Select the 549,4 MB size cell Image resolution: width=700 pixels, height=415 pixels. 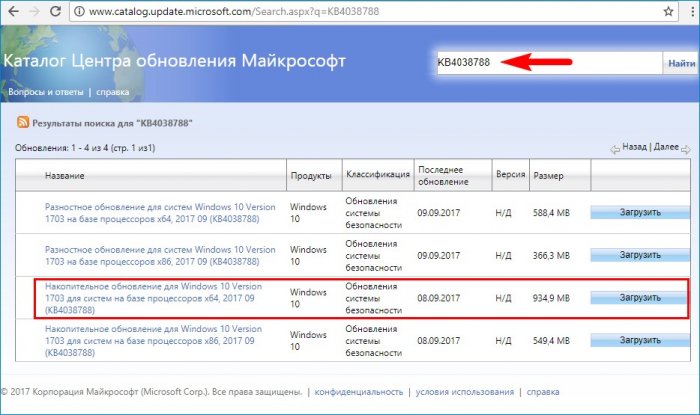[551, 341]
